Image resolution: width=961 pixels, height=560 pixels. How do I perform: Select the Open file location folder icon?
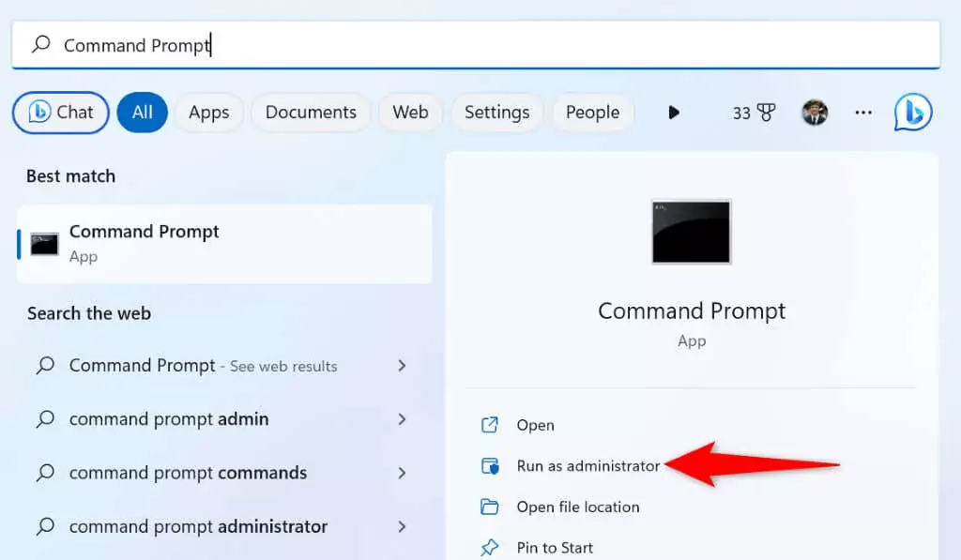490,507
